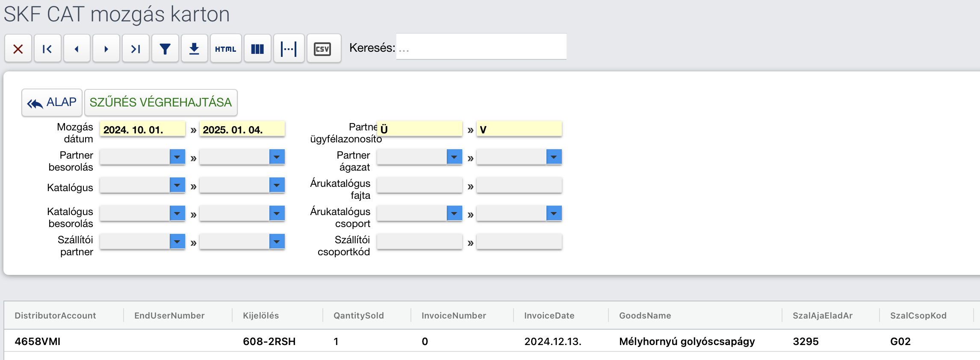Click Partner ügyfélazonosító from field with Ü
The height and width of the screenshot is (360, 980).
419,129
